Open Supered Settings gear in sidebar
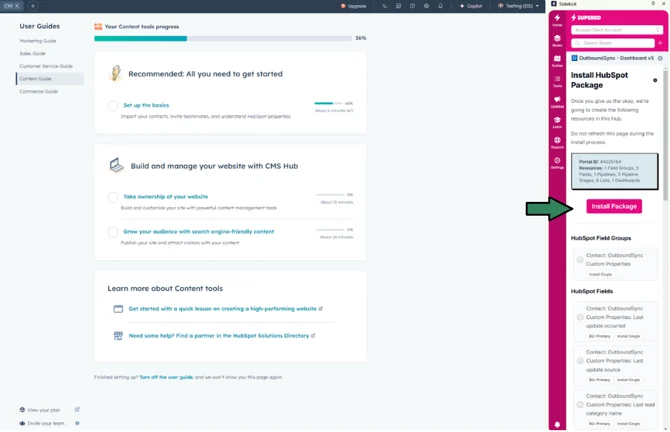The height and width of the screenshot is (432, 670). click(x=557, y=162)
